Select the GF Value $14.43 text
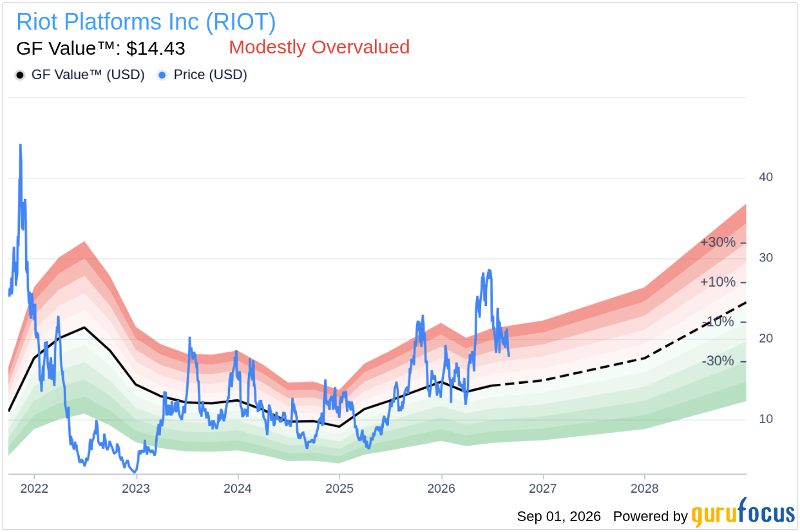Viewport: 800px width, 532px height. pos(100,48)
